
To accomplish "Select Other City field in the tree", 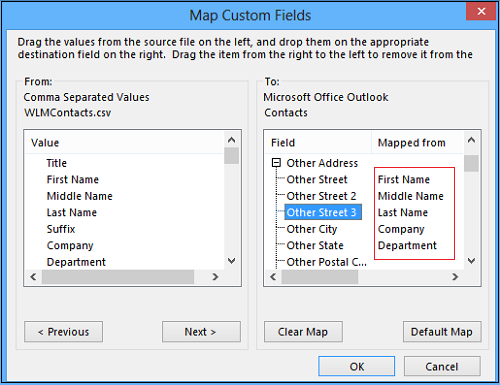I will 312,229.
